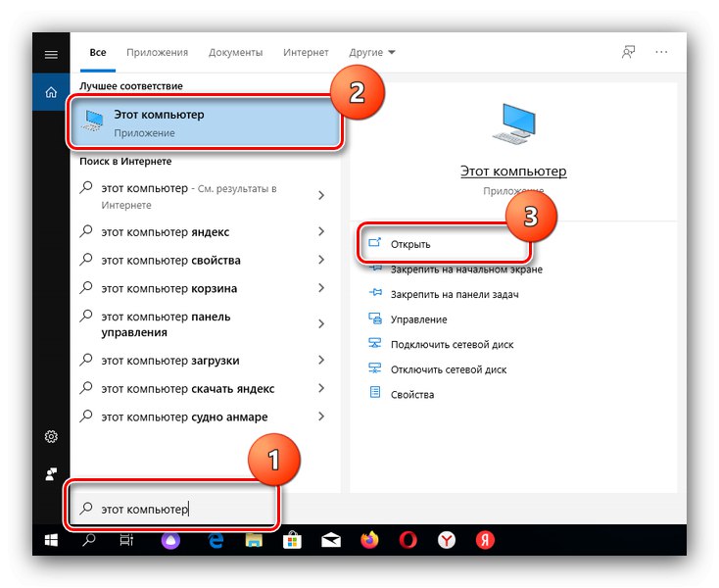The width and height of the screenshot is (719, 588).
Task: Expand arrow for 'См. результаты в Интернете'
Action: [x=321, y=195]
